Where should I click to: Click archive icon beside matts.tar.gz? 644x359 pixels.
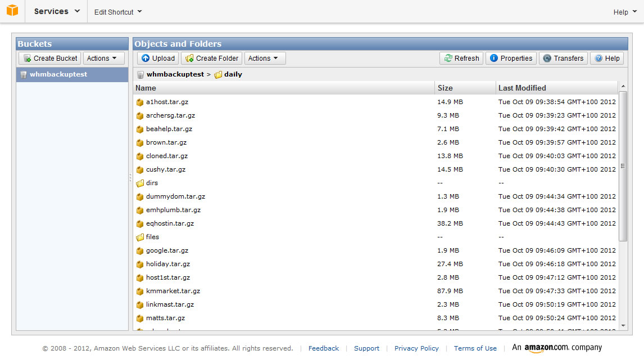(x=139, y=318)
